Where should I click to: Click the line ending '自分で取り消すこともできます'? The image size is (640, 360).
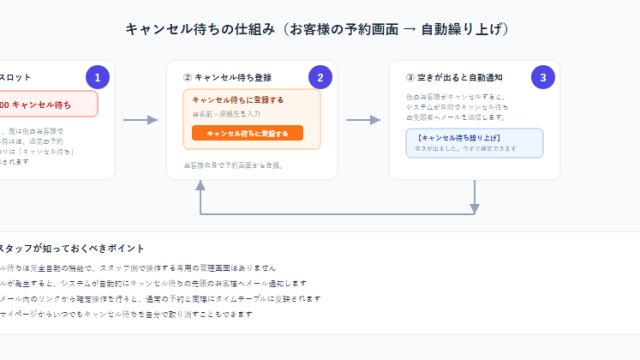[126, 314]
